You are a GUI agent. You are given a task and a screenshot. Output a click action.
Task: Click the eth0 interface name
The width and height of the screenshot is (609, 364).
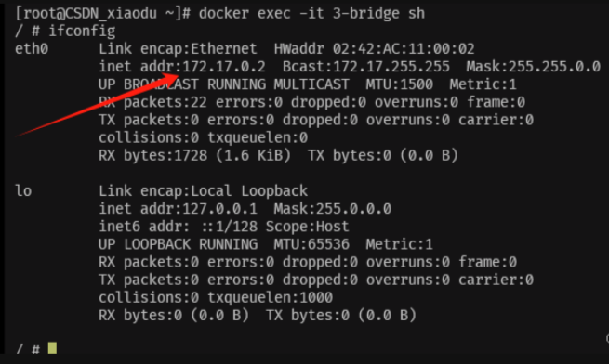32,49
